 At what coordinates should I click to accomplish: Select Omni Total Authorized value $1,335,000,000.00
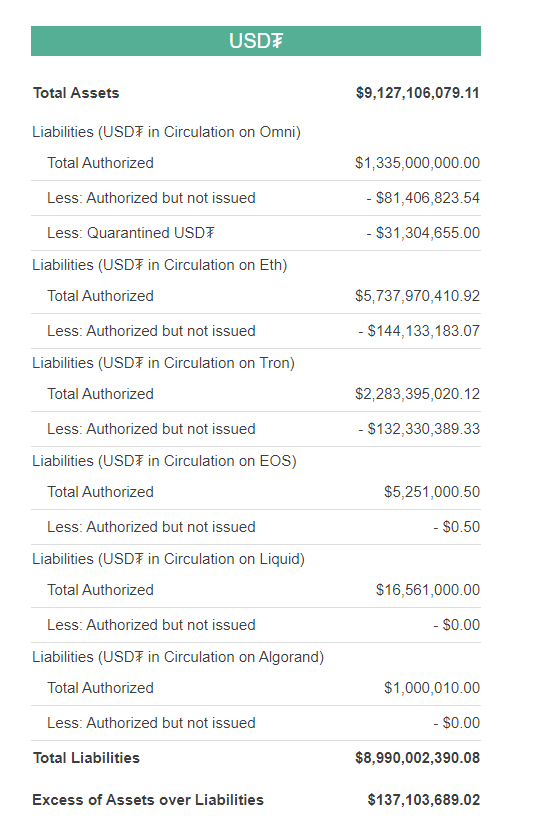[417, 163]
